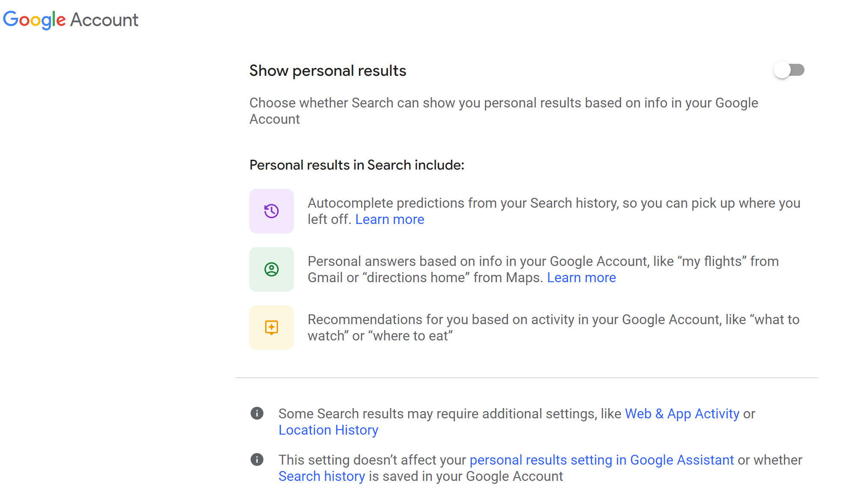This screenshot has height=504, width=864.
Task: Follow the Search history link
Action: 322,476
